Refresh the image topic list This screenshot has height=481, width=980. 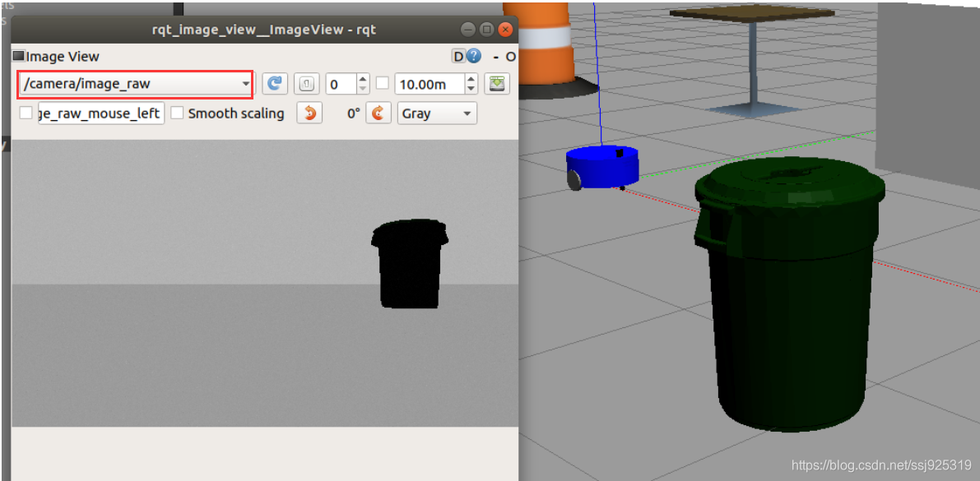(x=274, y=84)
